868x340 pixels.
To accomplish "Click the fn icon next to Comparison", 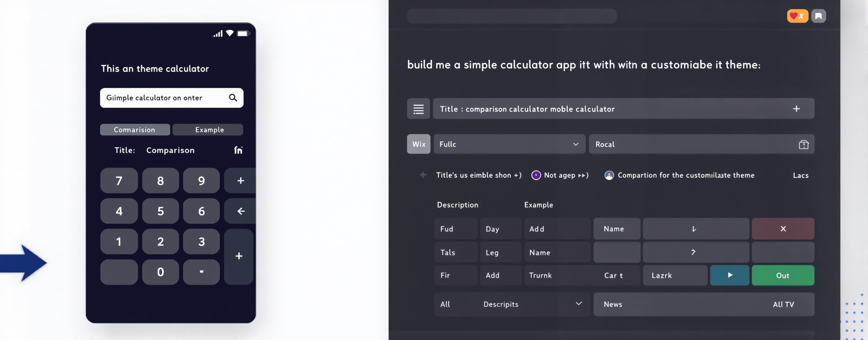I will (238, 150).
